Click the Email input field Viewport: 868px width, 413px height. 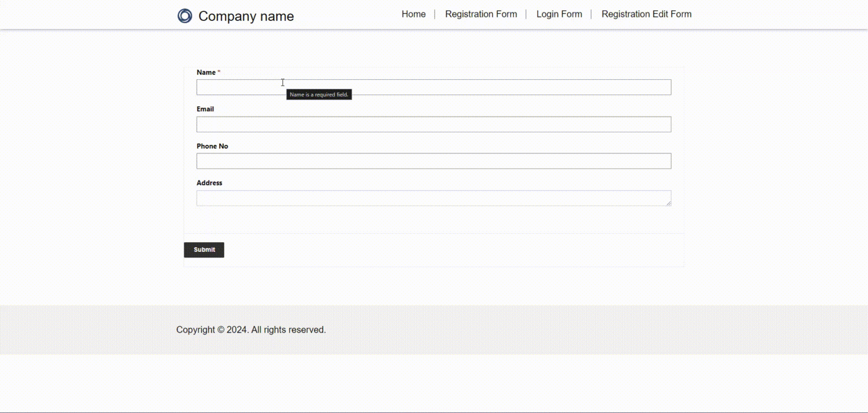tap(433, 124)
